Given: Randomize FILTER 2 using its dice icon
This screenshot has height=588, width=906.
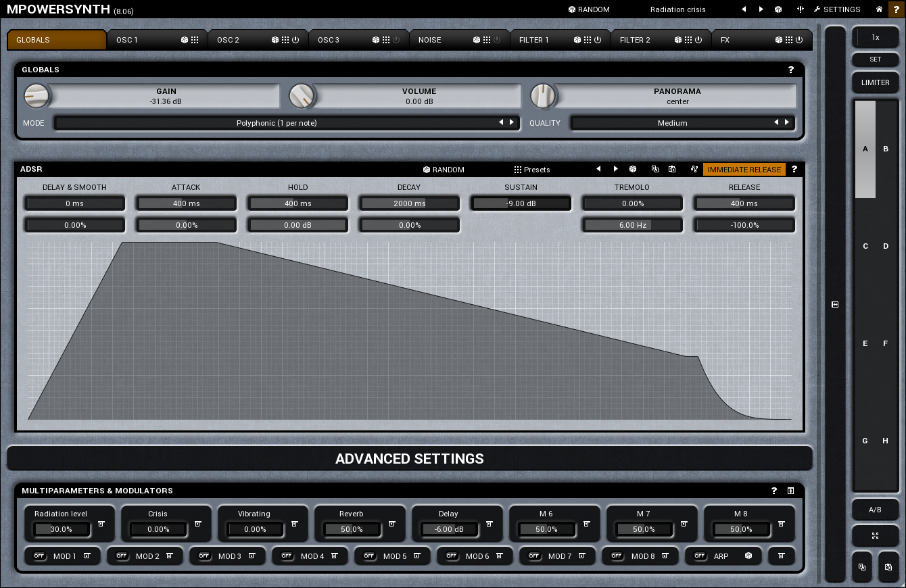Looking at the screenshot, I should 678,40.
